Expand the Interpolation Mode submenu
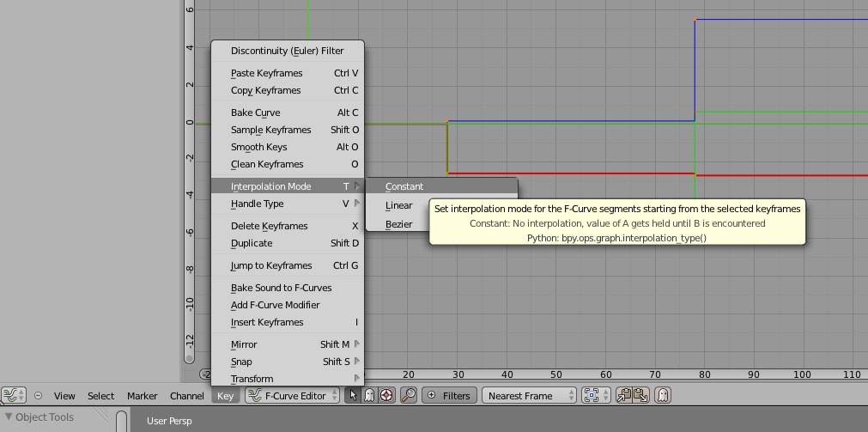868x432 pixels. [288, 186]
